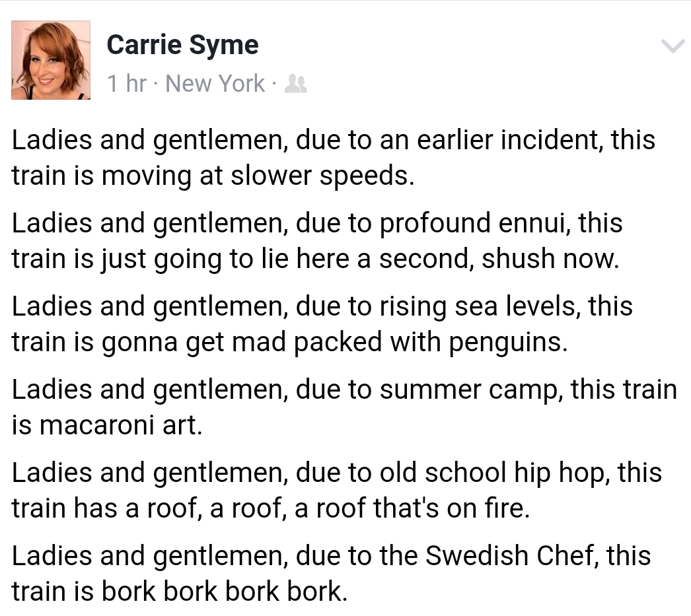Click the Carrie Syme name link

tap(182, 45)
